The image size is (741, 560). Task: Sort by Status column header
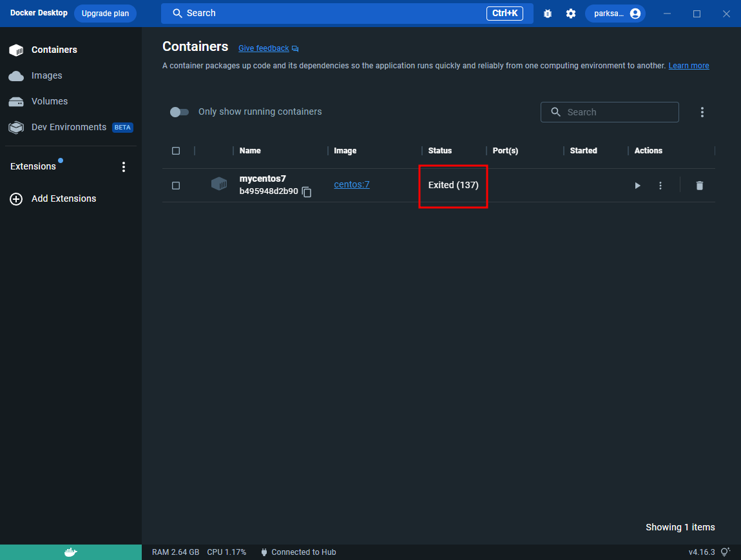click(440, 151)
